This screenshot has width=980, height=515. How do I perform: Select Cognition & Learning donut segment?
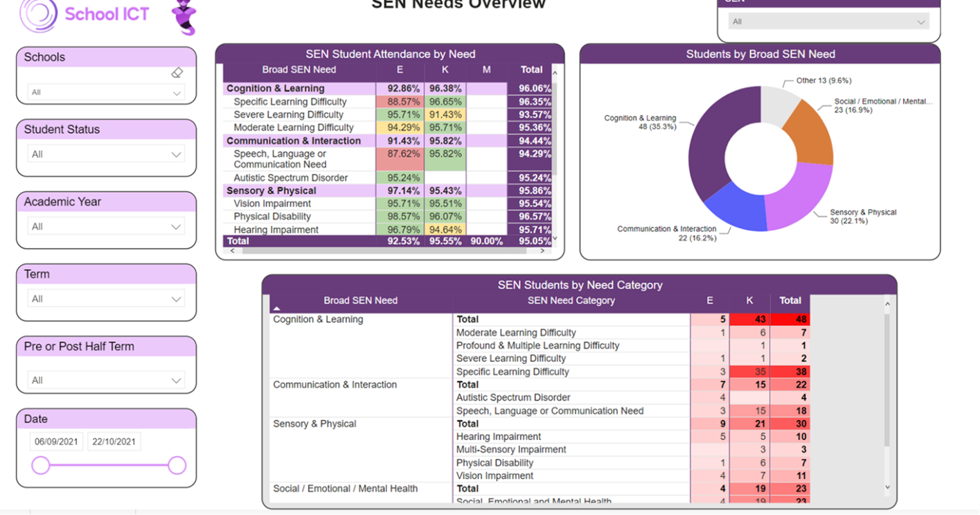pos(710,146)
